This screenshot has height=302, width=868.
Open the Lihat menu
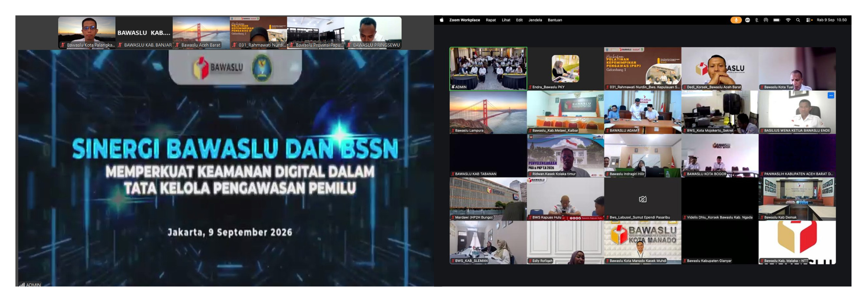click(x=506, y=20)
